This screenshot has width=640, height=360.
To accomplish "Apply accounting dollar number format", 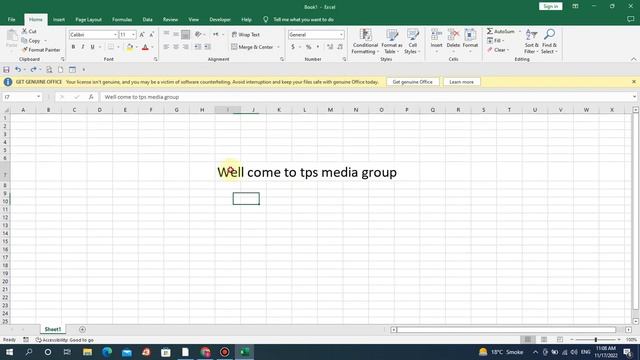I will click(293, 47).
